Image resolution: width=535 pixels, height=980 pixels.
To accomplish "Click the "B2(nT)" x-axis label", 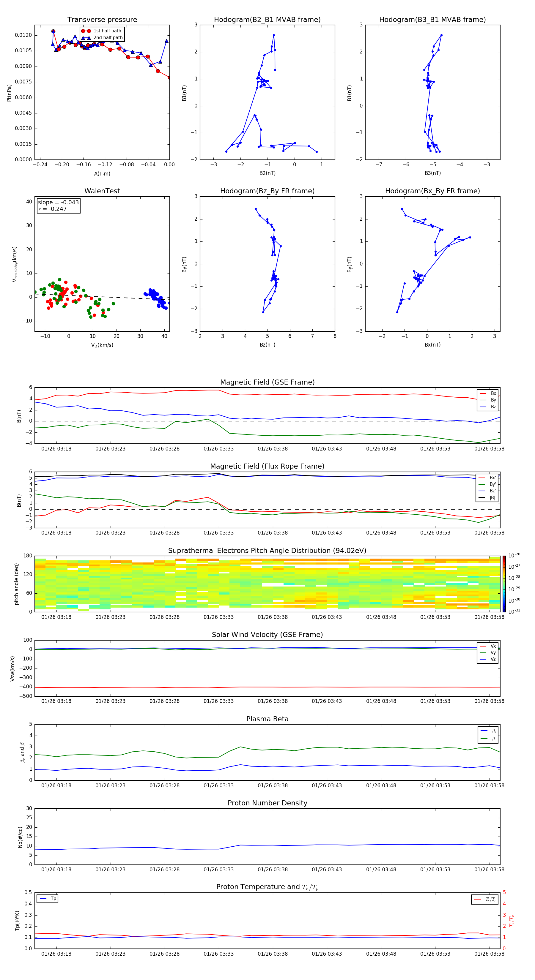I will tap(267, 173).
